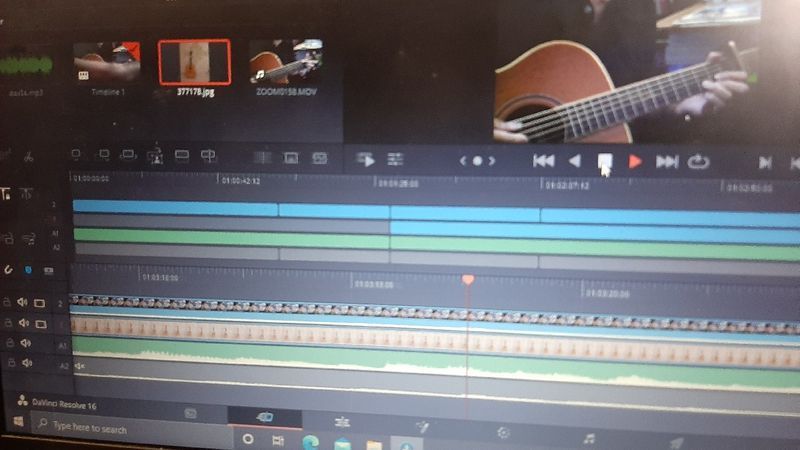Viewport: 800px width, 450px height.
Task: Click the DaVinci Resolve 16 label
Action: (x=64, y=405)
